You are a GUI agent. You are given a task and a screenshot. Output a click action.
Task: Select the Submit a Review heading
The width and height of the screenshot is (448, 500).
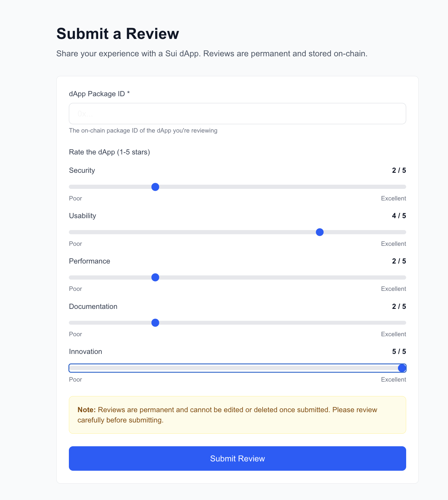(x=118, y=33)
